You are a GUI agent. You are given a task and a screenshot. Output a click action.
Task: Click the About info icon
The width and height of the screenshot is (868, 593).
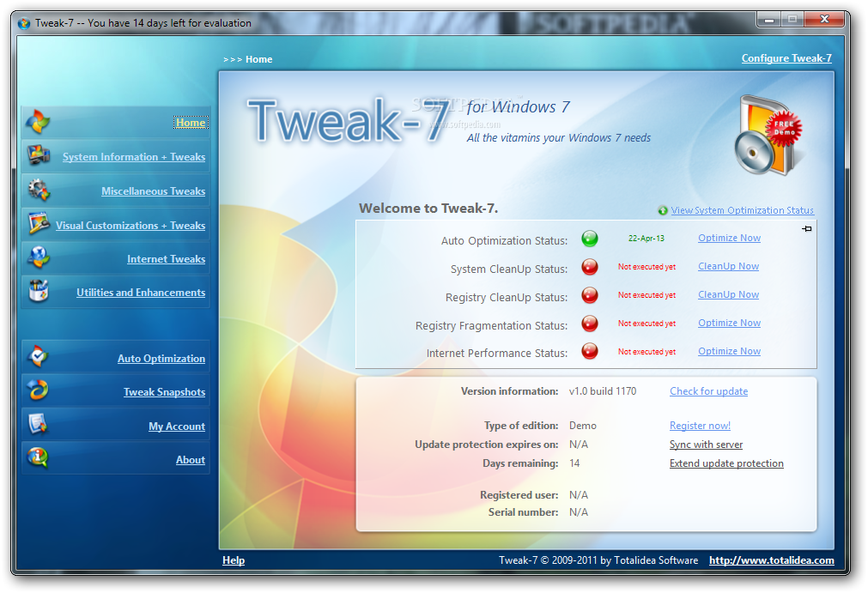(x=38, y=458)
